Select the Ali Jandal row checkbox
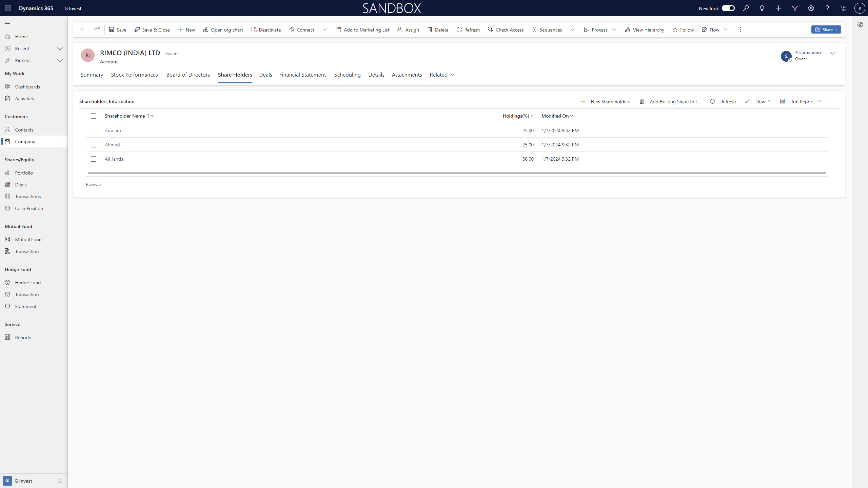Screen dimensions: 868x488 94,159
